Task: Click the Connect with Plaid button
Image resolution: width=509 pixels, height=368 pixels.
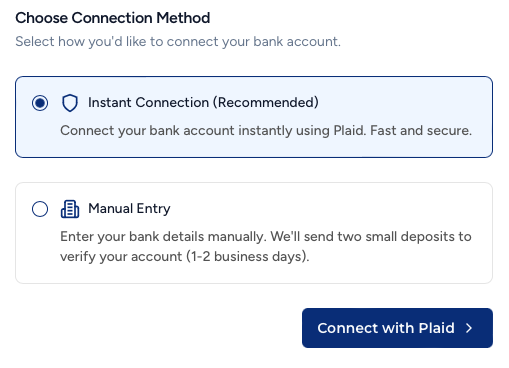Action: pos(397,328)
